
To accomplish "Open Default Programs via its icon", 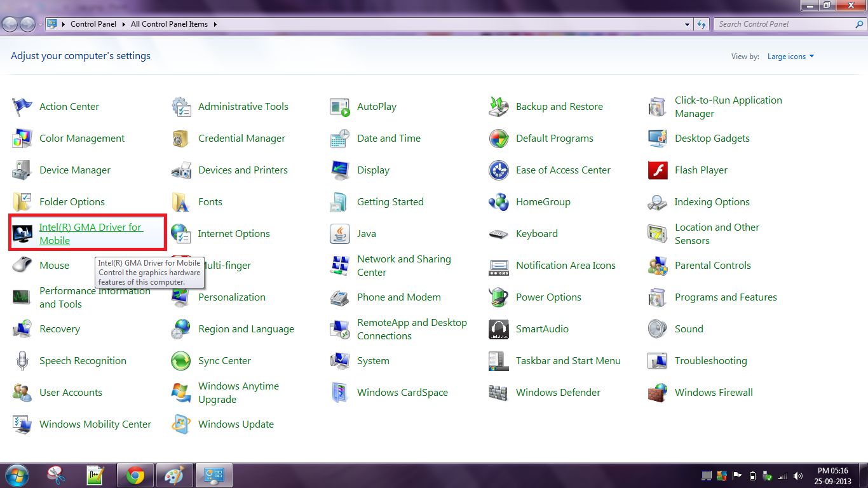I will point(499,139).
